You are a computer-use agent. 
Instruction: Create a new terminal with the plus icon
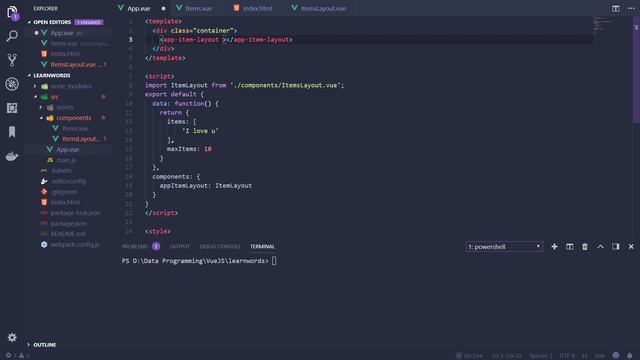554,247
